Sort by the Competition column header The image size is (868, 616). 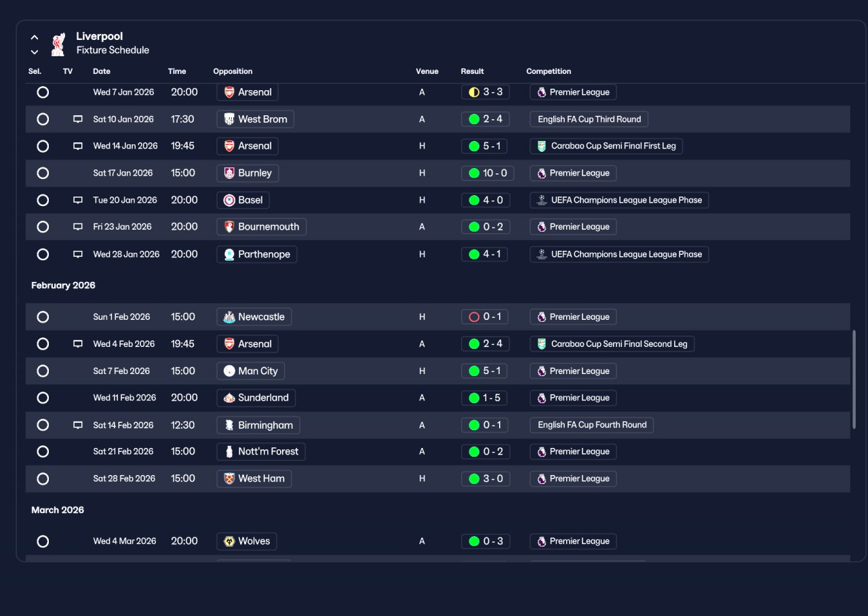pos(549,71)
